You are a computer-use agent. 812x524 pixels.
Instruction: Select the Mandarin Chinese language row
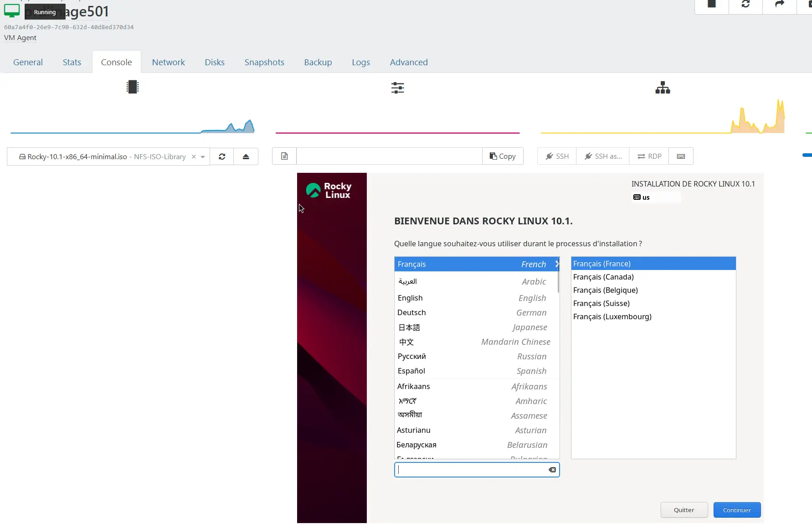pos(476,342)
